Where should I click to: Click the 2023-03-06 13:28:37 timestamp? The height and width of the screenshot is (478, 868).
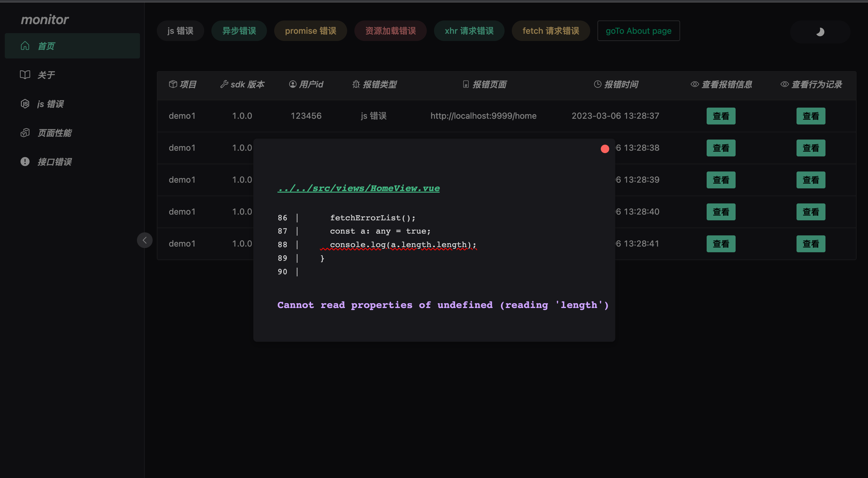click(x=615, y=116)
